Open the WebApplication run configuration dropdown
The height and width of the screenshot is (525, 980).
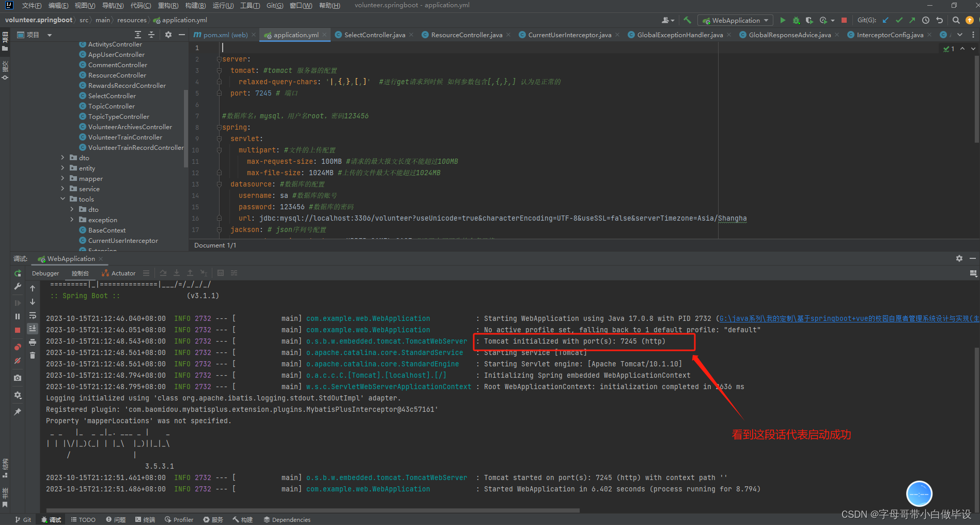point(736,20)
